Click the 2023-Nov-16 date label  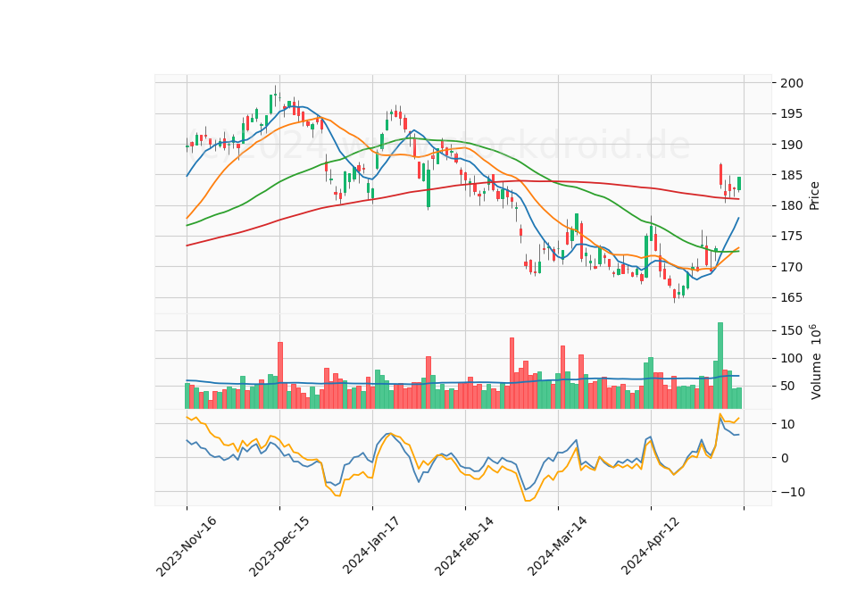(x=187, y=546)
